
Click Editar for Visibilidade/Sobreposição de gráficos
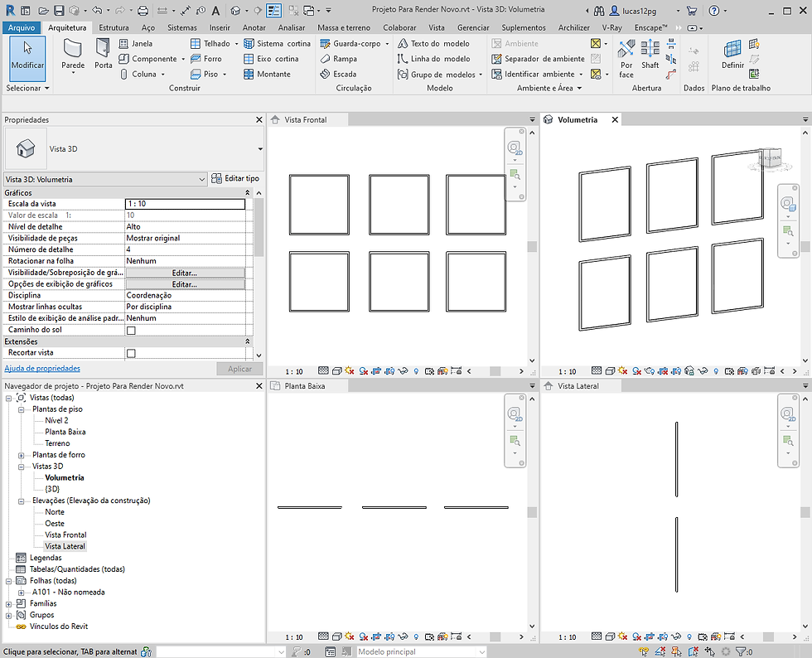tap(185, 273)
